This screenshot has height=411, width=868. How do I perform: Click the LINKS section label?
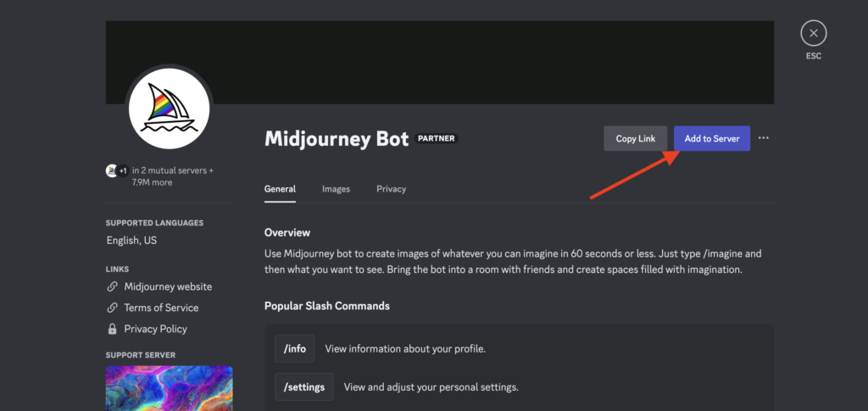point(117,269)
